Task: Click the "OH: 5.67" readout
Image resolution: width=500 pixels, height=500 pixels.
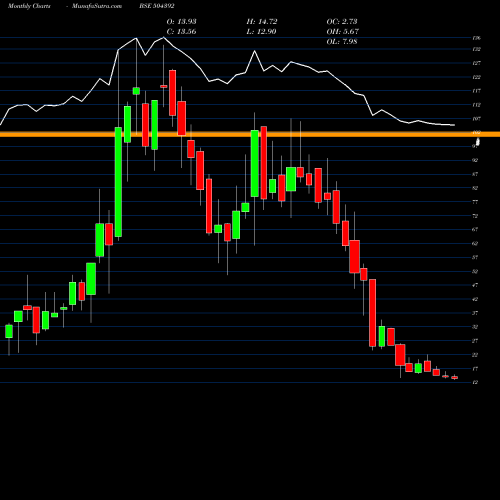Action: tap(342, 32)
